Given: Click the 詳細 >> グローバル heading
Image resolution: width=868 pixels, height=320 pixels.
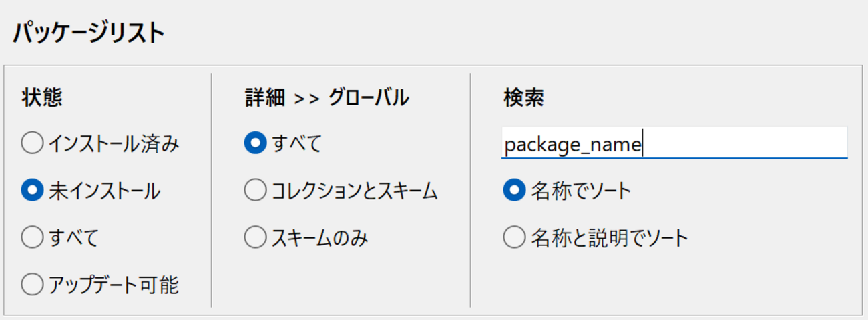Looking at the screenshot, I should click(x=327, y=98).
